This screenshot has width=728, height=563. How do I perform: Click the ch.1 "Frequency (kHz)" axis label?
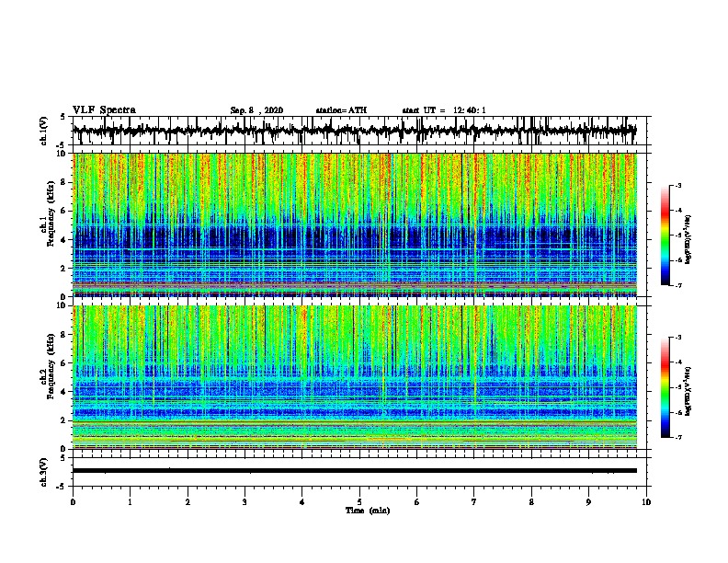point(51,214)
